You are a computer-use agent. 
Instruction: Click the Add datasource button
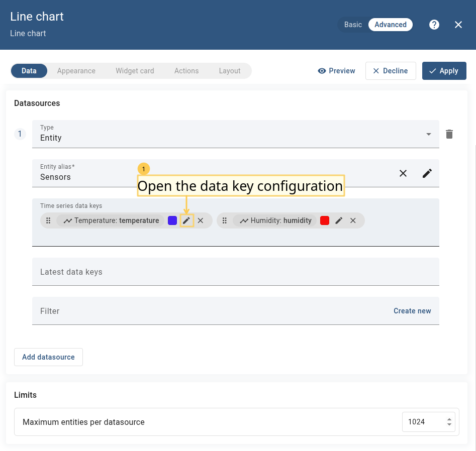(x=48, y=357)
